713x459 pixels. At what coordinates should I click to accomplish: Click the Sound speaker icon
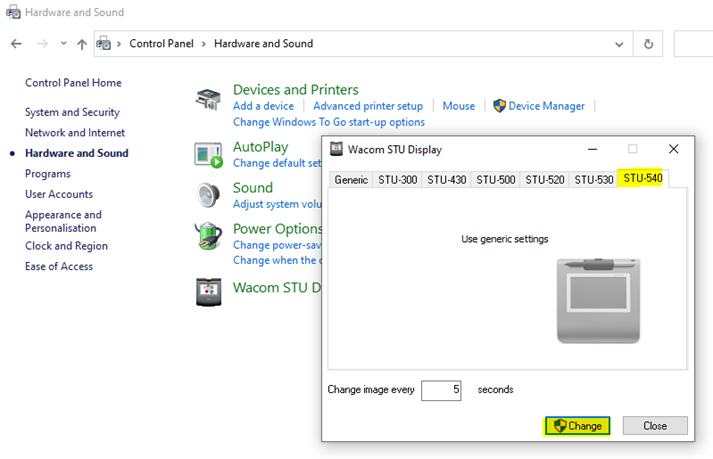[x=208, y=195]
